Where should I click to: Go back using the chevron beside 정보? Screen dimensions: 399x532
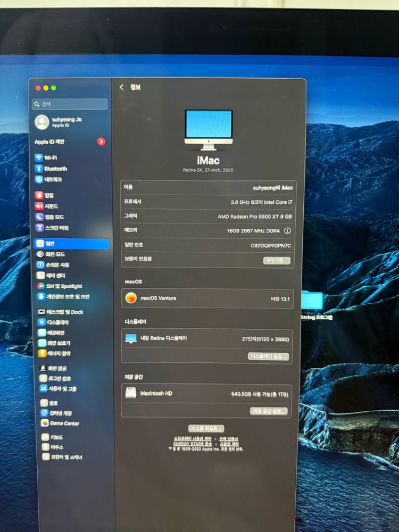tap(122, 87)
